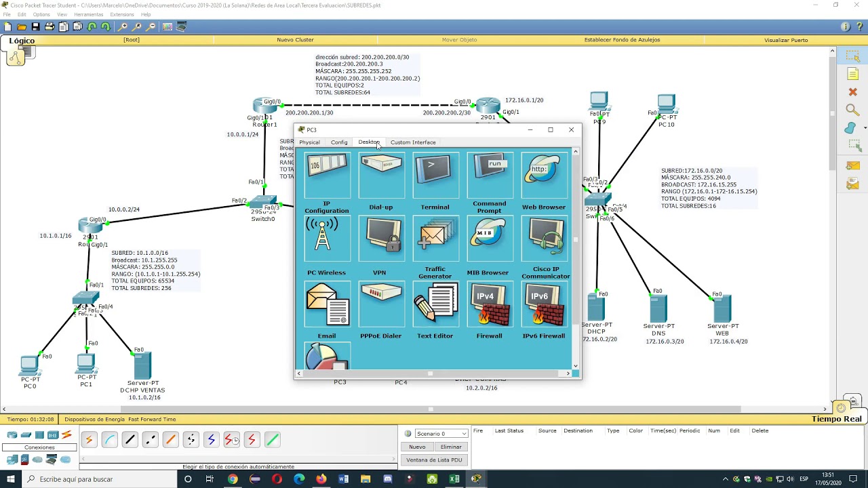The height and width of the screenshot is (488, 868).
Task: Click PC3 window horizontal scrollbar right arrow
Action: (568, 373)
